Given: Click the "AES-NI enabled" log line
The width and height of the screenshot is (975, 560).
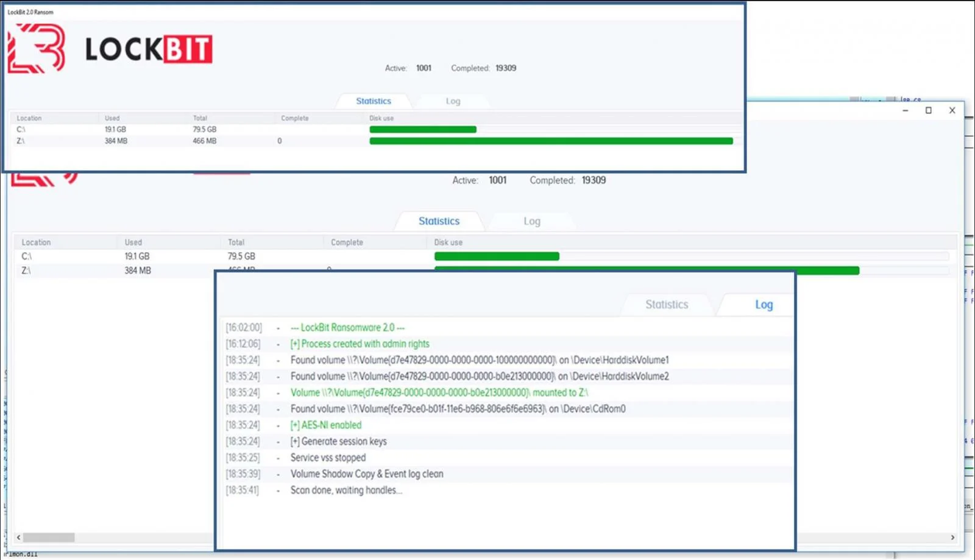Looking at the screenshot, I should (x=326, y=425).
